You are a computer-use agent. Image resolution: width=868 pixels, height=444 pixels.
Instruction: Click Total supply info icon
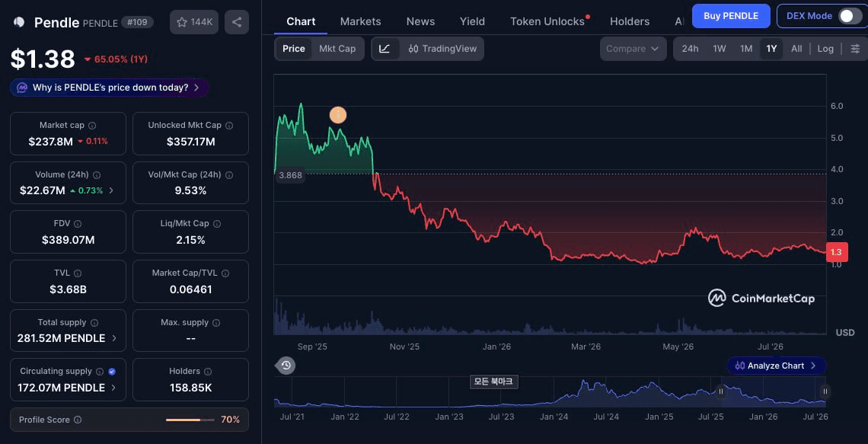94,322
